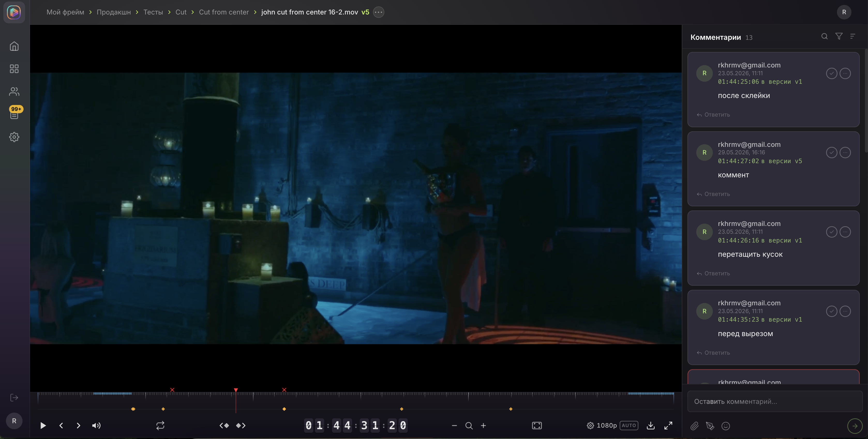This screenshot has height=439, width=868.
Task: Jump to next comment marker
Action: click(x=241, y=426)
